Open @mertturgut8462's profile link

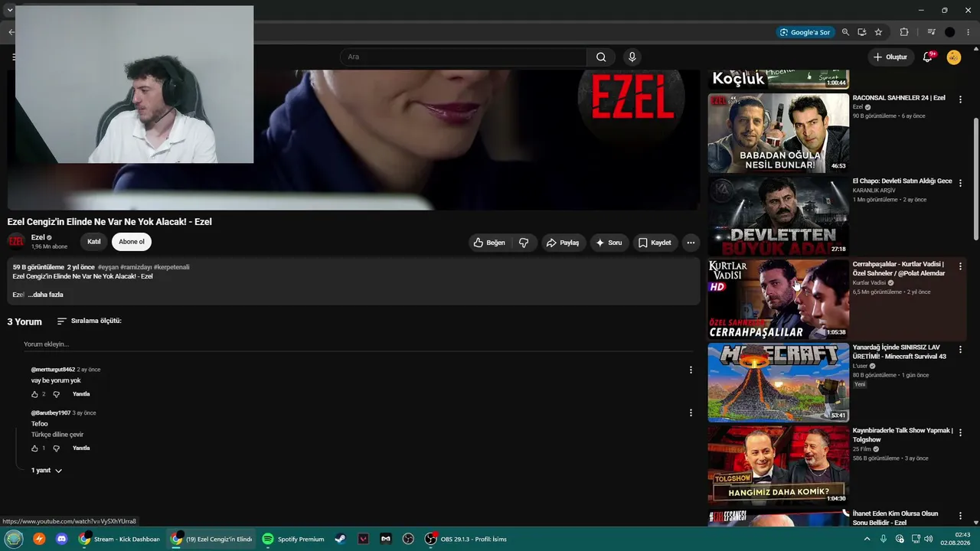pos(53,370)
